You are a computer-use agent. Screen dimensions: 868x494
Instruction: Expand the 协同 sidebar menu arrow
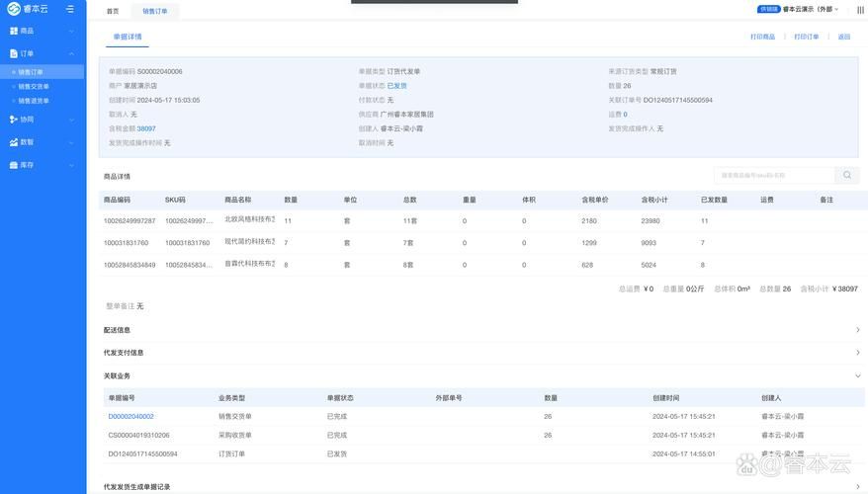(71, 120)
